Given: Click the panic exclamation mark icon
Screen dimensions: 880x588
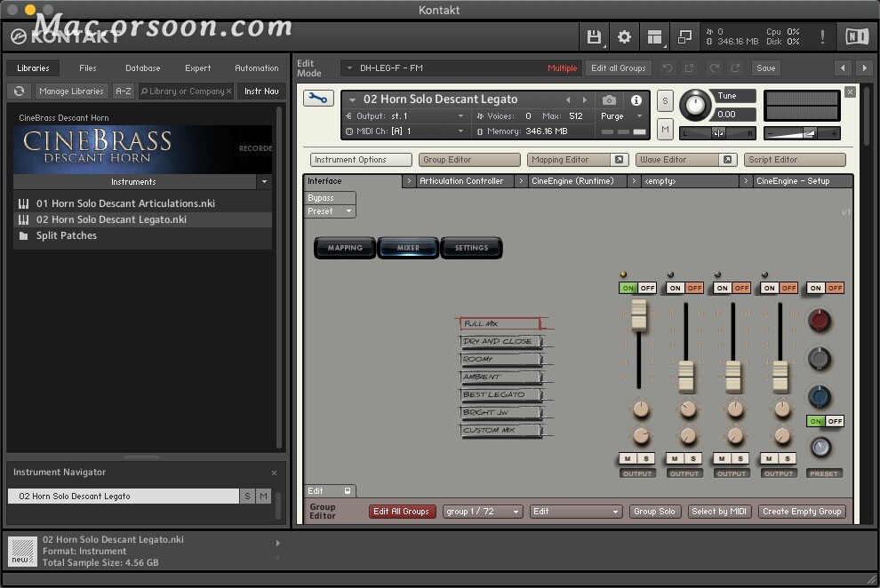Looking at the screenshot, I should (822, 37).
